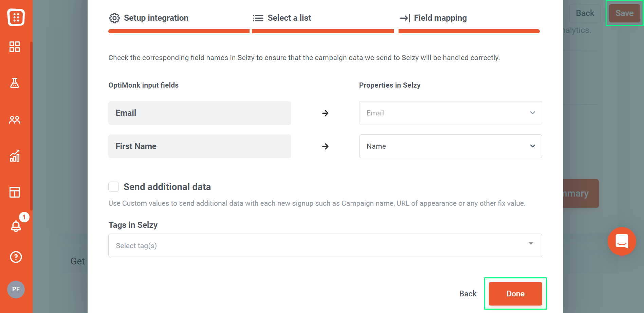
Task: Open the Email property dropdown in Selzy
Action: 450,113
